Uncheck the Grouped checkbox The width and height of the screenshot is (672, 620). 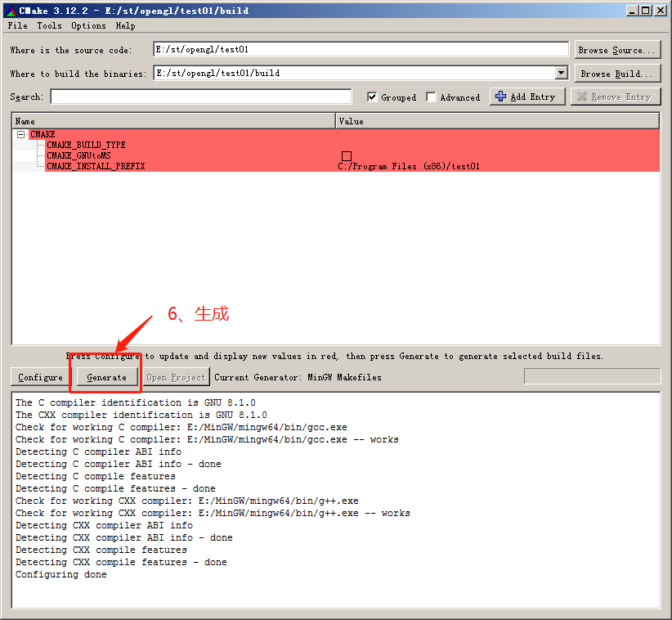coord(372,97)
